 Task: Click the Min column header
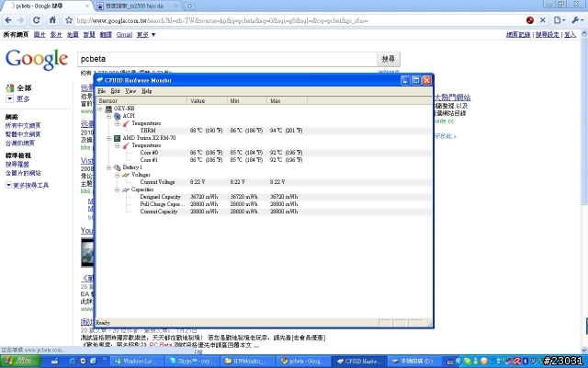tap(247, 100)
